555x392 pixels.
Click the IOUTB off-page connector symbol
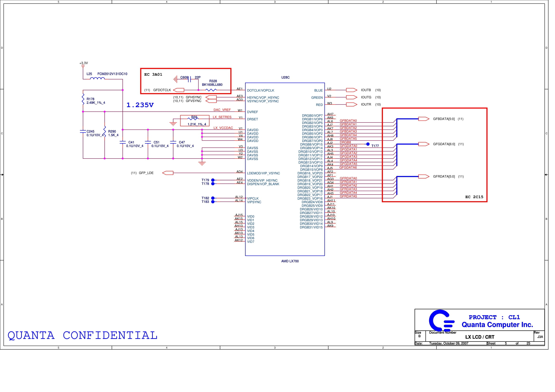(351, 90)
